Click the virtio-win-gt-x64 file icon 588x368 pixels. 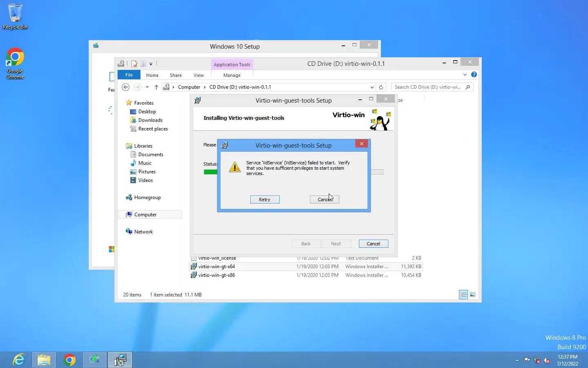(x=194, y=267)
